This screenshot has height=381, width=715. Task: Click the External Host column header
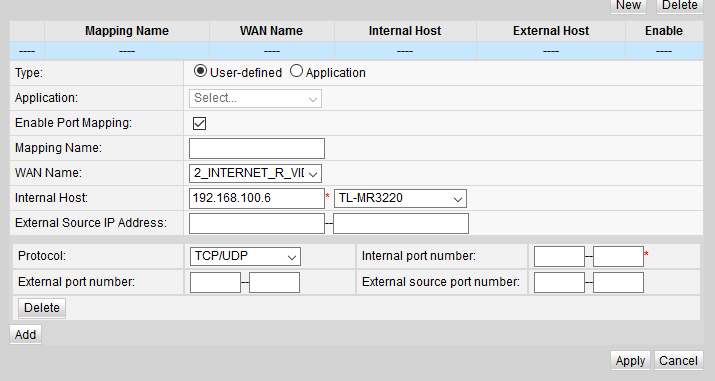click(551, 31)
